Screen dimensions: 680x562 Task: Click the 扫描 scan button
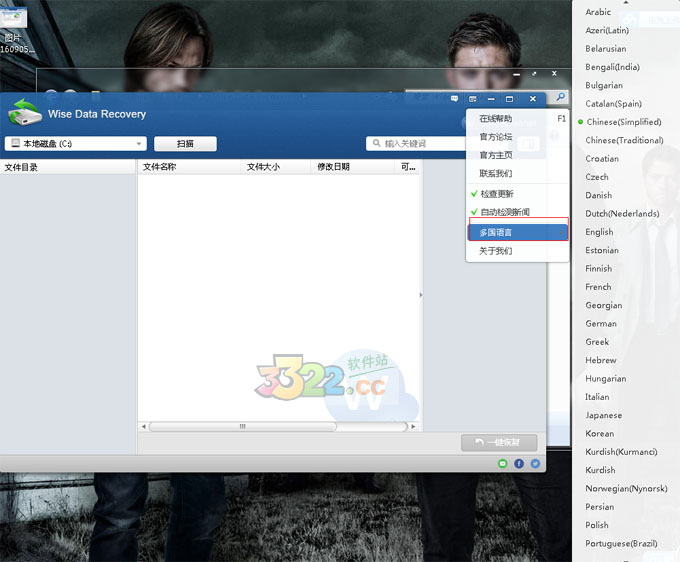pyautogui.click(x=184, y=144)
